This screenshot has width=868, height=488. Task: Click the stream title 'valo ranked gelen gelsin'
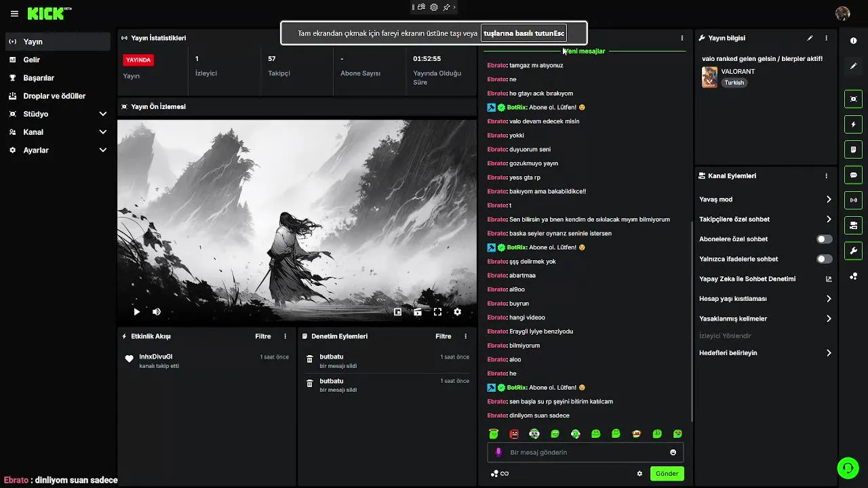pos(762,59)
